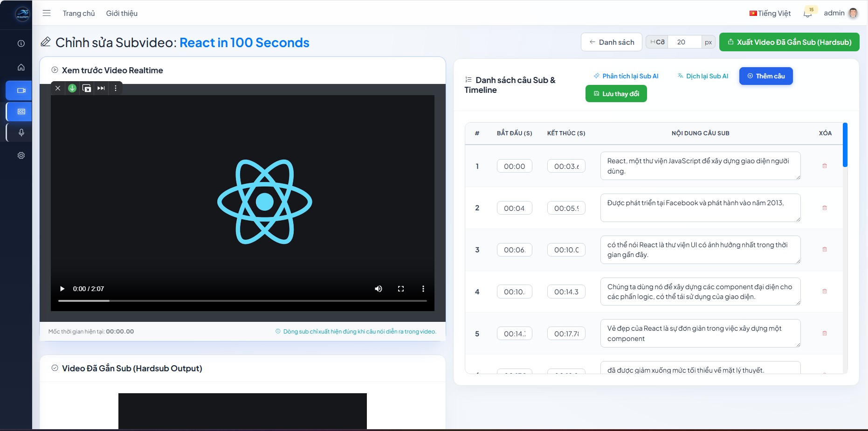The image size is (868, 431).
Task: Add a sentence with Thêm câu
Action: tap(766, 76)
